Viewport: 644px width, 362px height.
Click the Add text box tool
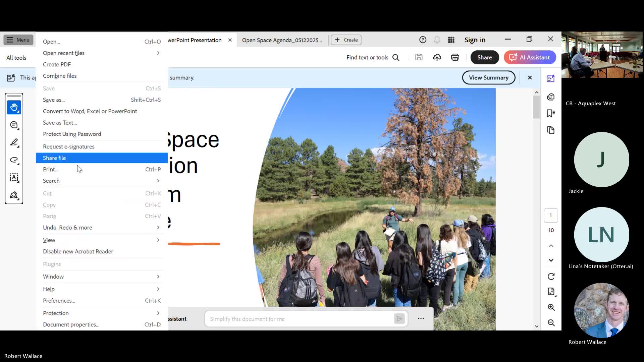[x=14, y=178]
